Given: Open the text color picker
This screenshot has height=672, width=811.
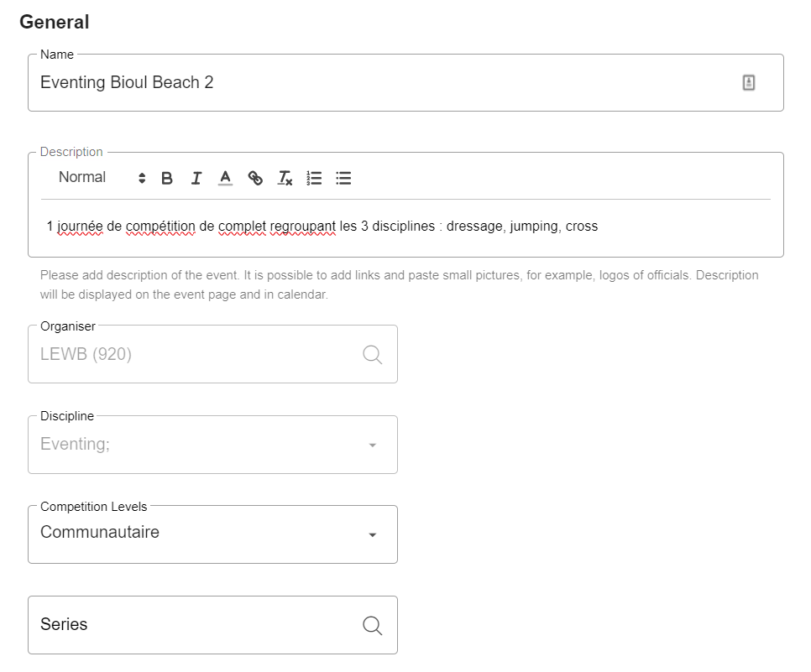Looking at the screenshot, I should [225, 178].
